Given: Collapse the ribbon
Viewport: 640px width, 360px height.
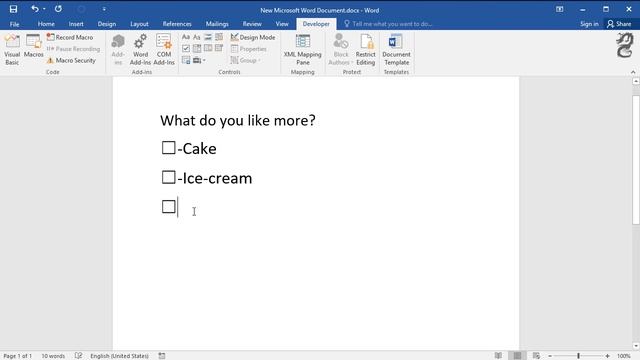Looking at the screenshot, I should coord(633,72).
